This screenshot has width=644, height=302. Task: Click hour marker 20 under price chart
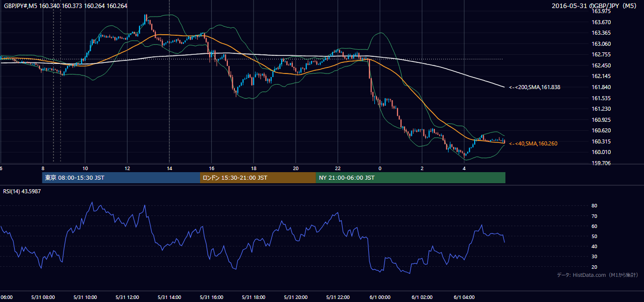coord(296,169)
